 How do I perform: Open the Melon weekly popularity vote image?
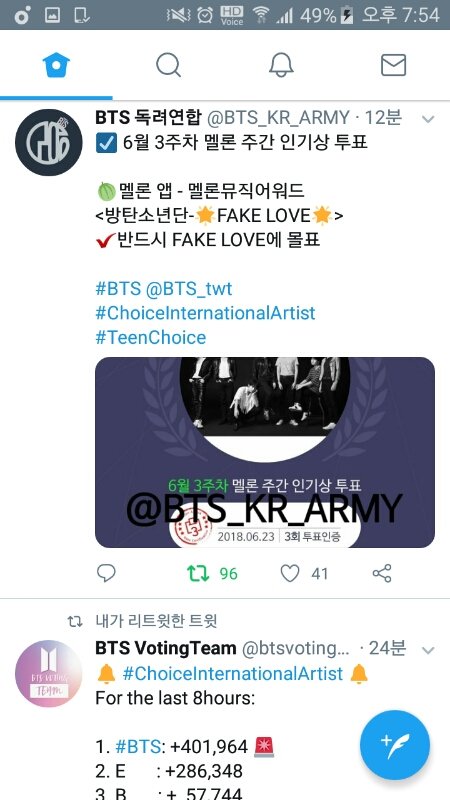pyautogui.click(x=265, y=453)
